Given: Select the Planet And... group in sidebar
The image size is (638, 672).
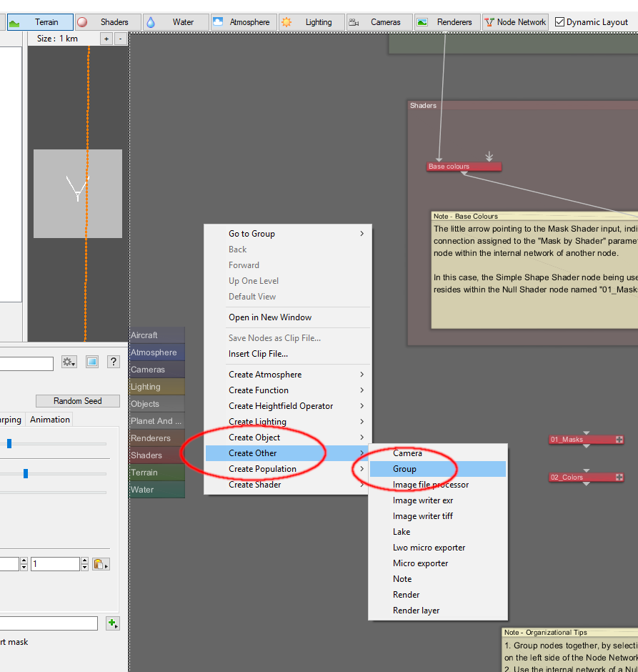Looking at the screenshot, I should click(157, 421).
